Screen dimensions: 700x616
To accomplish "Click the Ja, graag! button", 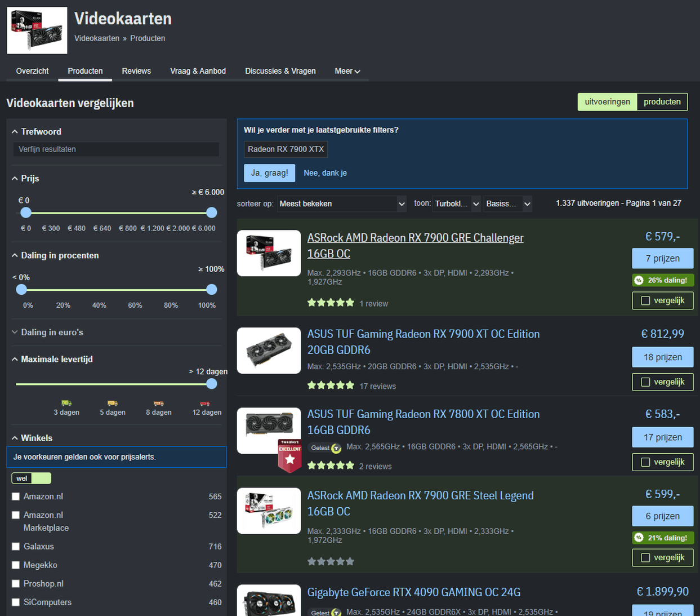I will [x=269, y=173].
